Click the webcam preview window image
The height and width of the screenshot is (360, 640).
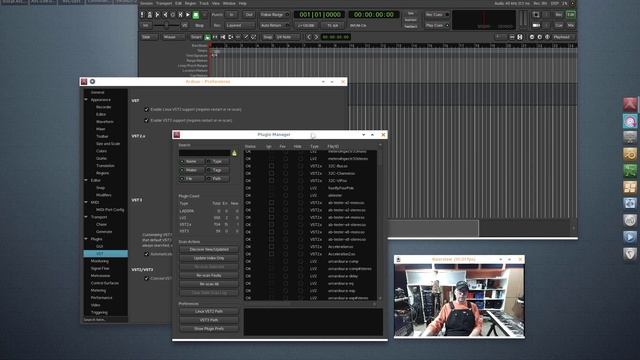(459, 300)
